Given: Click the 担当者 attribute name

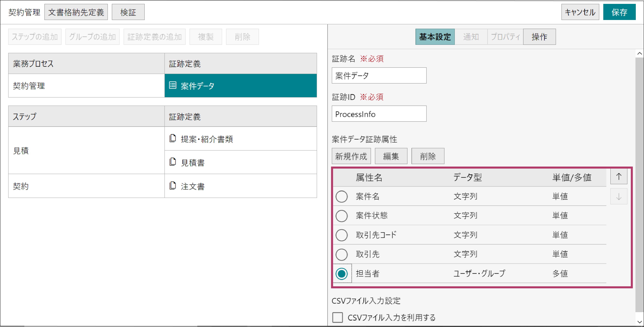Looking at the screenshot, I should [x=368, y=273].
